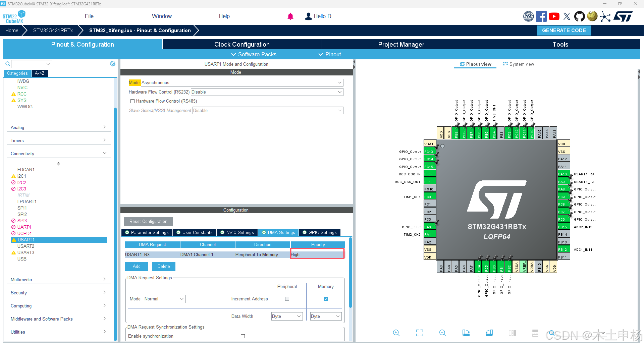Rotate chip view clockwise
The image size is (644, 346).
(466, 333)
